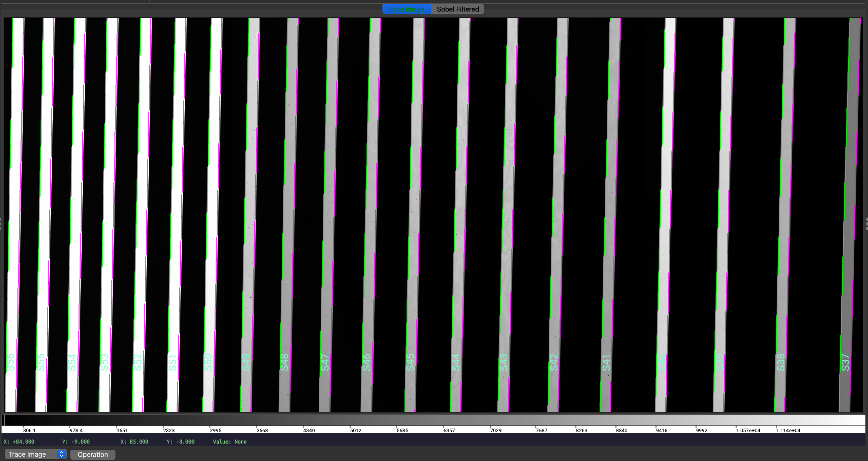The image size is (868, 461).
Task: Switch to the Trace Image tab
Action: pyautogui.click(x=406, y=9)
